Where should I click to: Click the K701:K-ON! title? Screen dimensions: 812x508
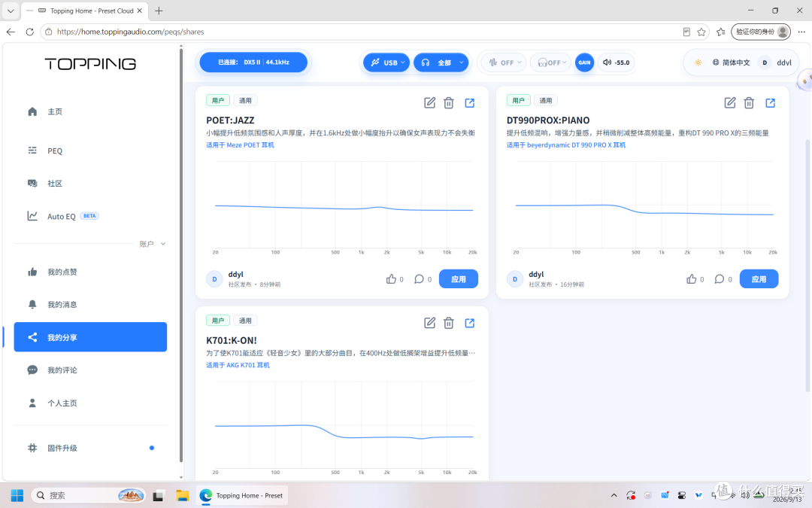click(x=232, y=341)
